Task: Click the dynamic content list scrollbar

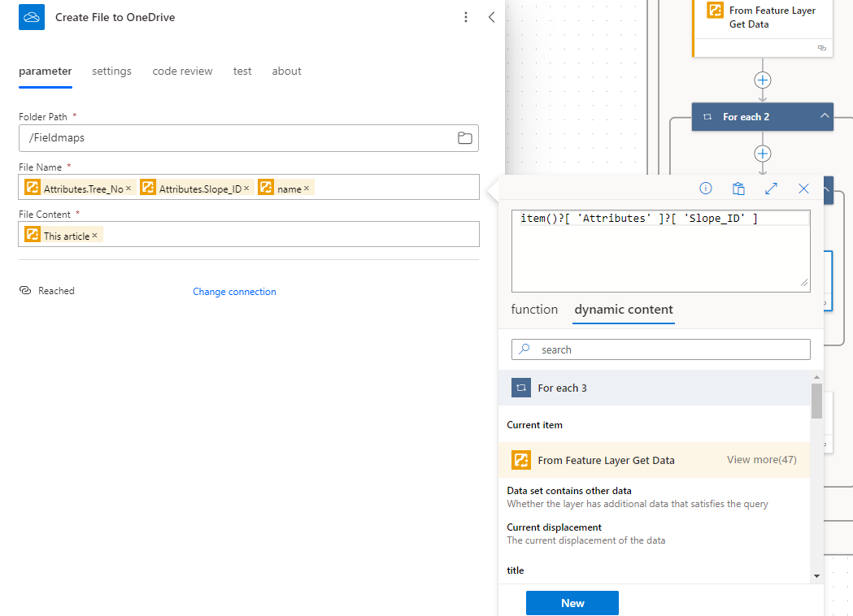Action: point(817,398)
